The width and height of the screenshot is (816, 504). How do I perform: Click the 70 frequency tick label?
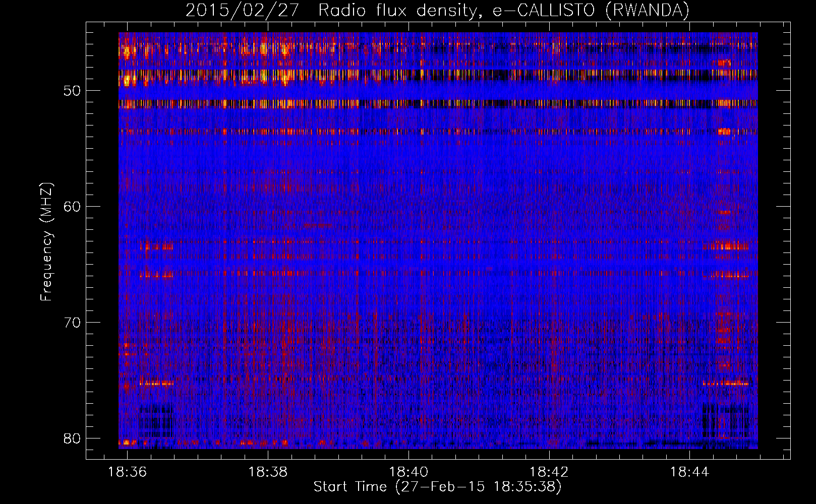(x=73, y=323)
